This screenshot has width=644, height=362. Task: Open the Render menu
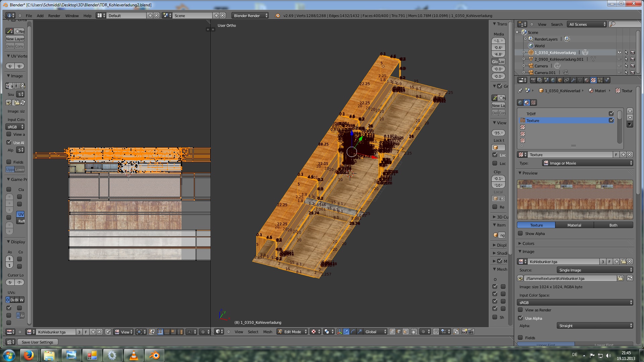click(54, 16)
